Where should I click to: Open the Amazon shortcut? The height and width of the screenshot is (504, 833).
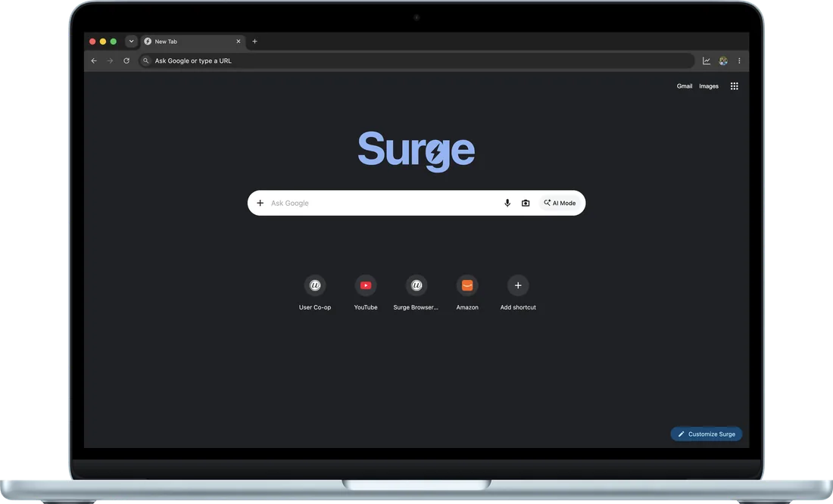(x=467, y=293)
